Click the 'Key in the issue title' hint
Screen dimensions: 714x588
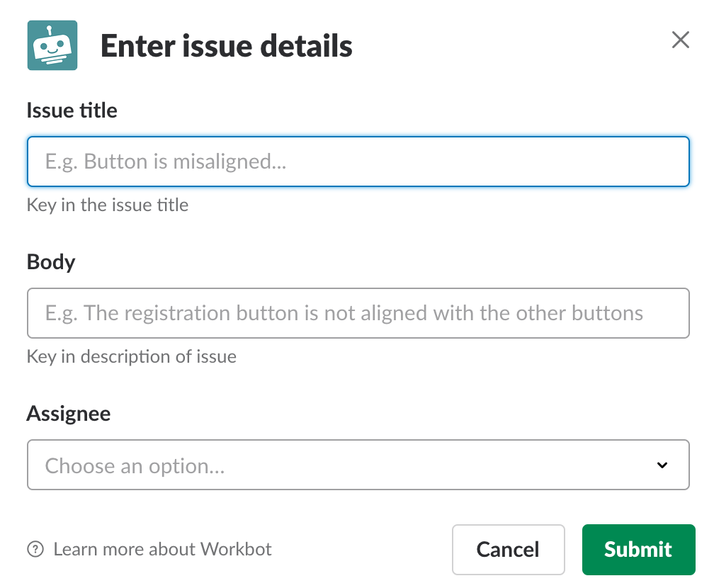(108, 205)
